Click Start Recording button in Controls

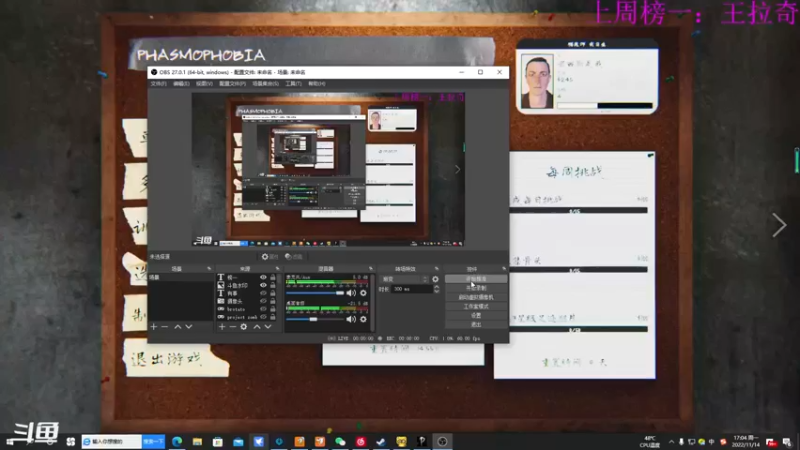[x=476, y=288]
